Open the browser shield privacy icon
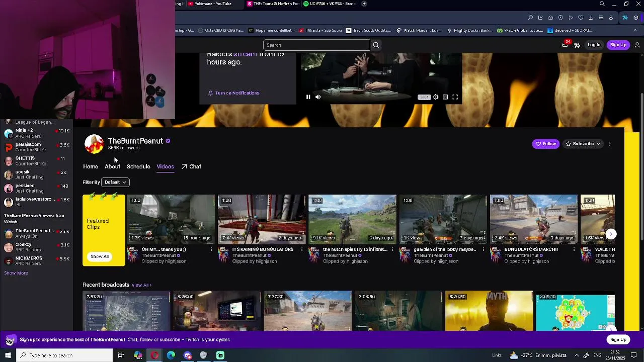The width and height of the screenshot is (644, 362). [x=560, y=18]
